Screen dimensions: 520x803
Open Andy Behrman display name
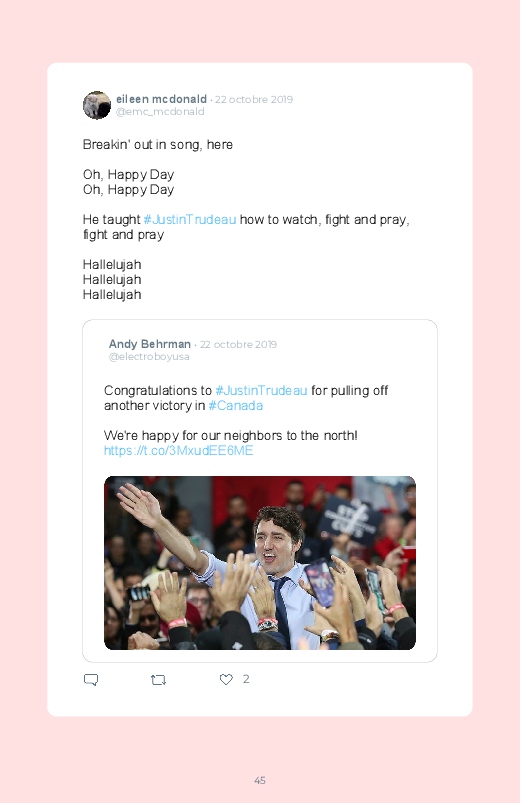click(150, 344)
